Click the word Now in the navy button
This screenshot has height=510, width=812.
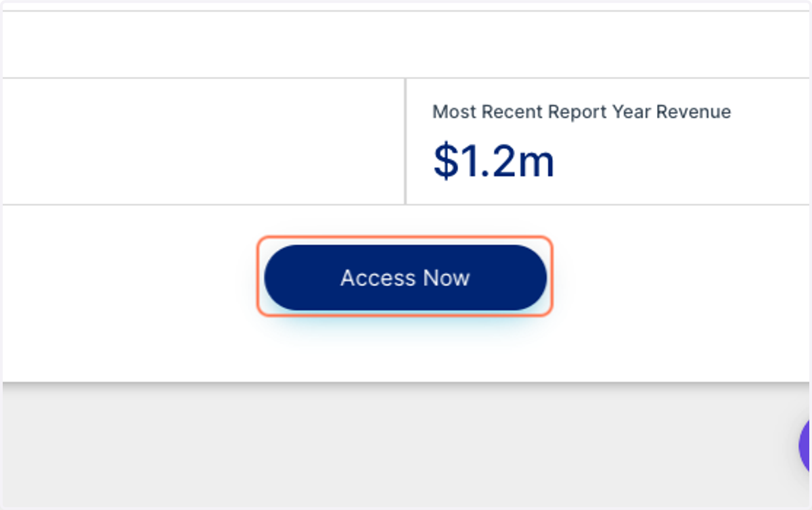446,278
